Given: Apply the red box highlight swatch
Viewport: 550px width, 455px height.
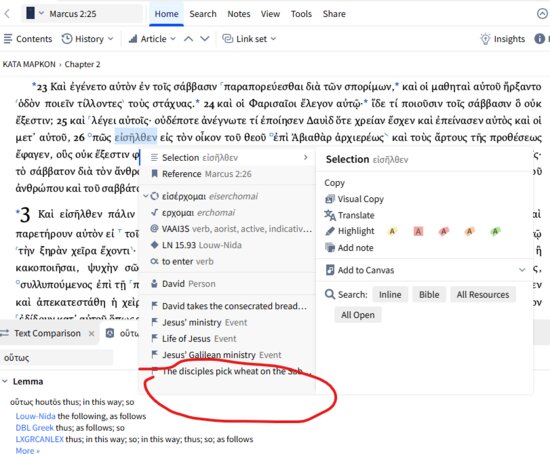Looking at the screenshot, I should point(418,231).
